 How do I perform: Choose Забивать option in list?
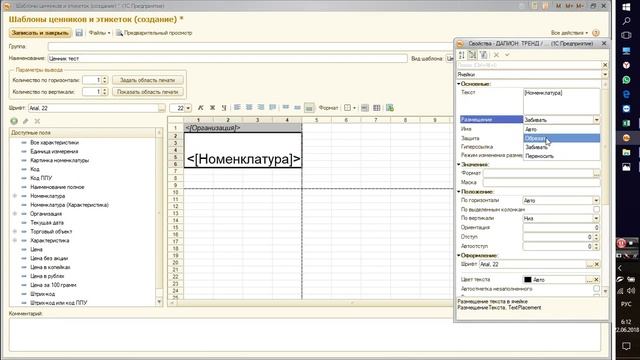click(562, 147)
